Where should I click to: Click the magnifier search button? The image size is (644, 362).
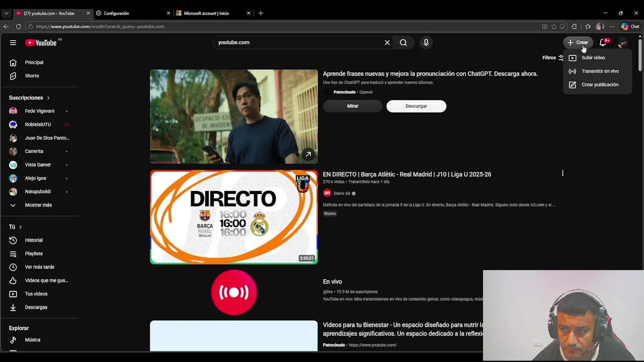pos(404,43)
